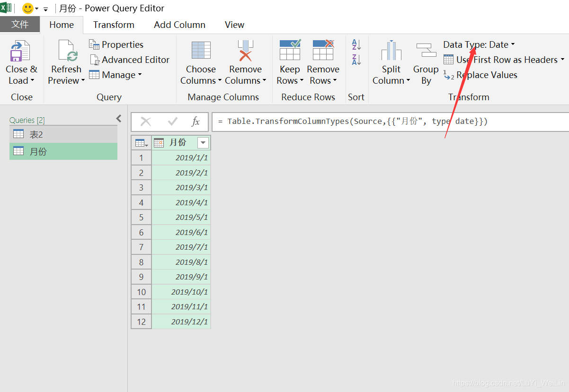569x392 pixels.
Task: Click the Group By icon
Action: click(x=426, y=50)
